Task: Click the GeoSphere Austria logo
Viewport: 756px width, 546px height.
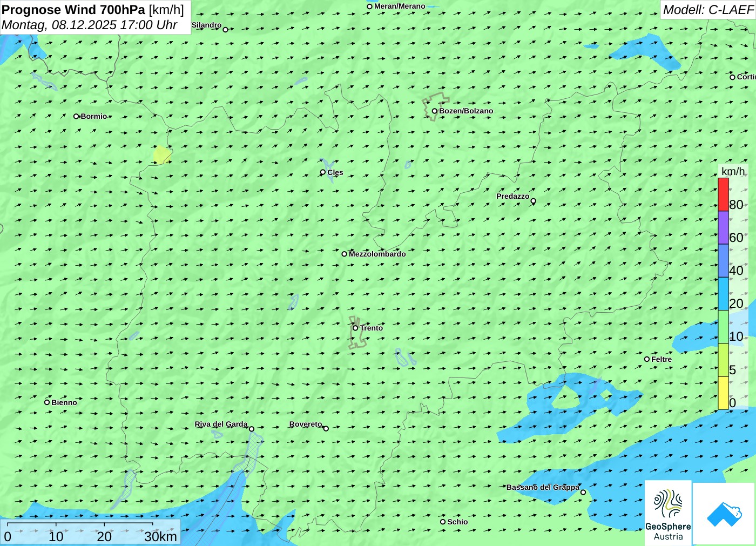Action: click(668, 514)
